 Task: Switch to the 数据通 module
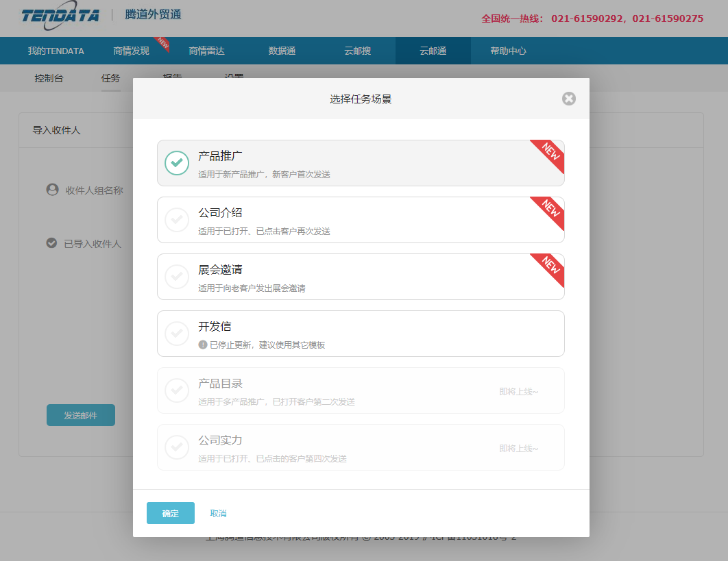click(x=281, y=50)
